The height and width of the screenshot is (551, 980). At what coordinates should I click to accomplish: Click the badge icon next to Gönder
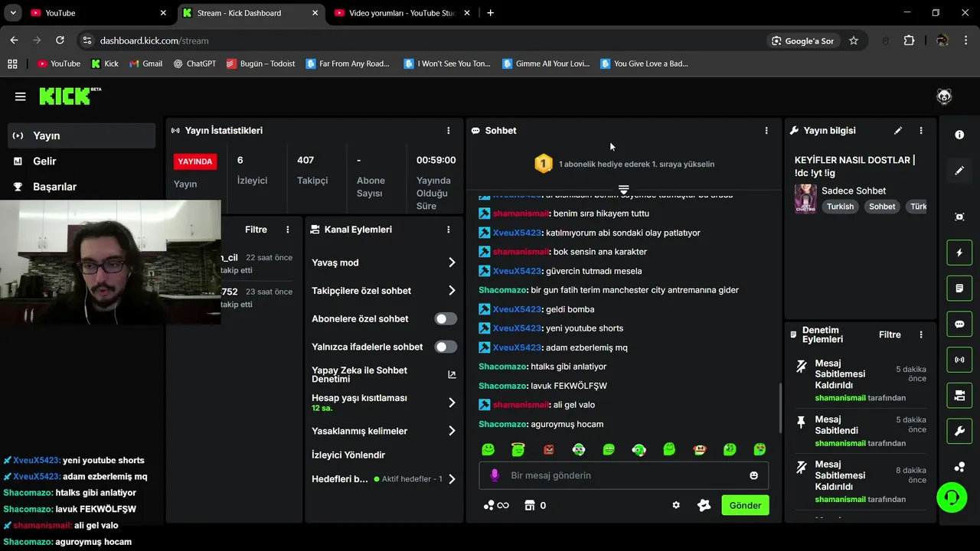(x=704, y=505)
